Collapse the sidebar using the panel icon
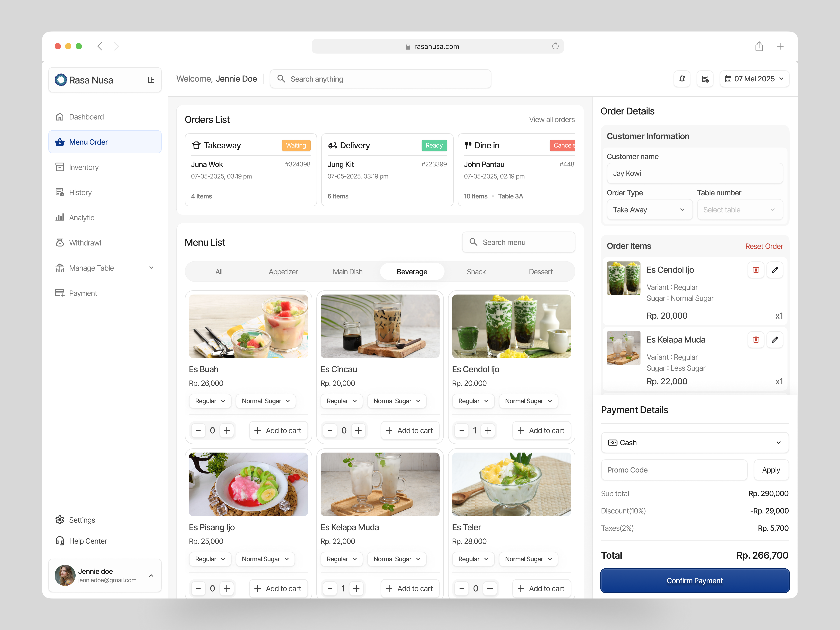The height and width of the screenshot is (630, 840). (152, 80)
